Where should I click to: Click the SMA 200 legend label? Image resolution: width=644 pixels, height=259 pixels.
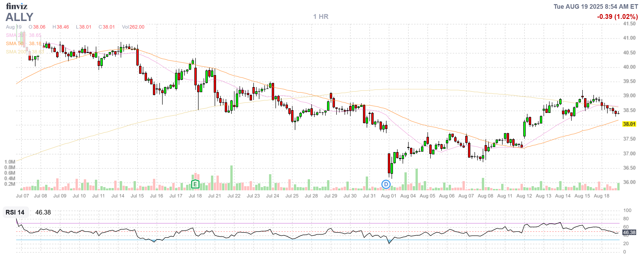click(16, 52)
